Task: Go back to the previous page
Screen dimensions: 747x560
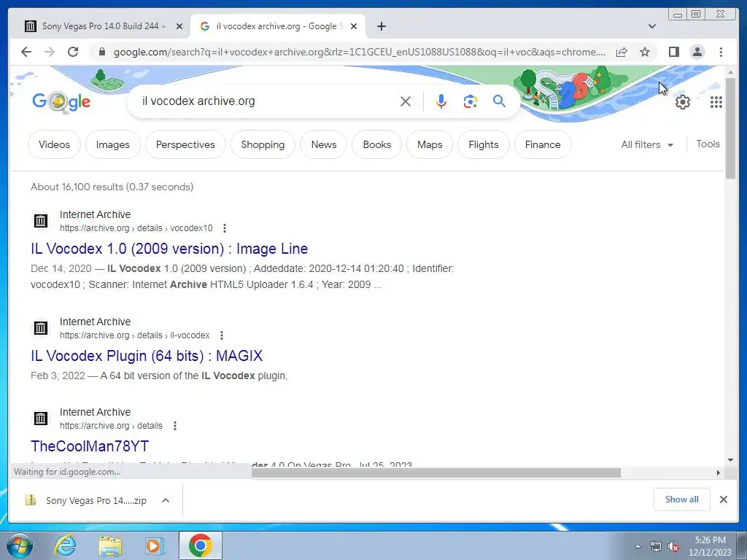Action: tap(26, 52)
